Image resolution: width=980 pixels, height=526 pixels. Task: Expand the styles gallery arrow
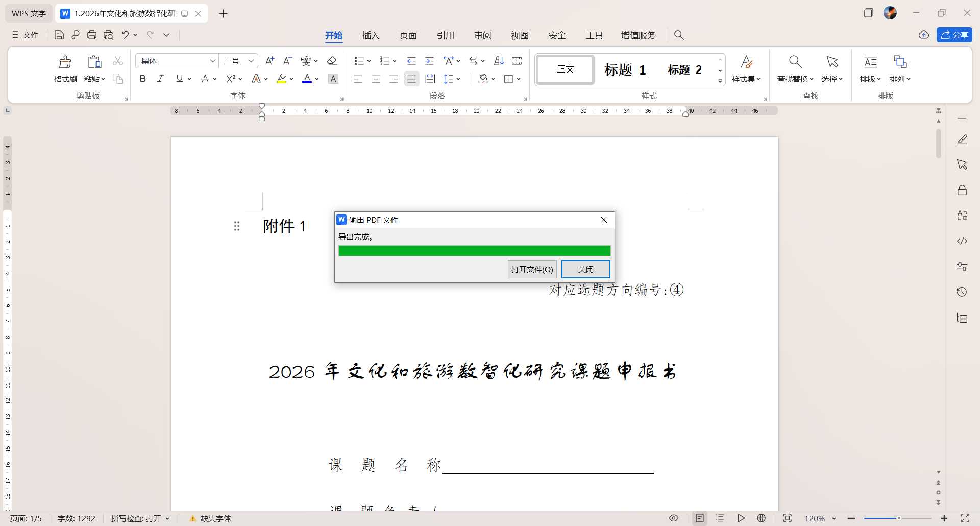click(720, 81)
